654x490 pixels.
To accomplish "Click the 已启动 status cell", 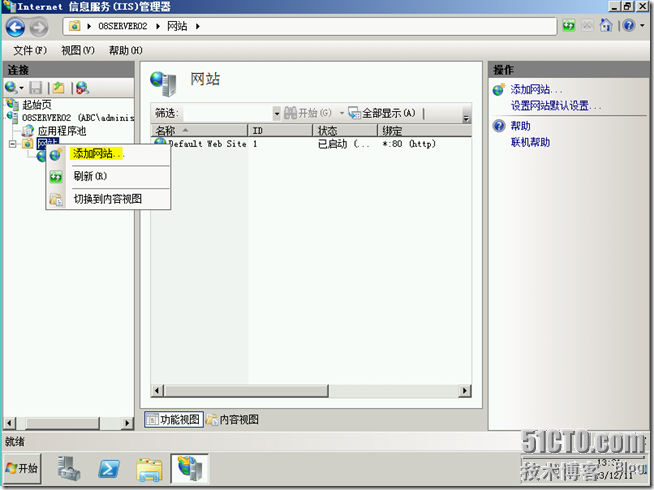I will click(344, 144).
